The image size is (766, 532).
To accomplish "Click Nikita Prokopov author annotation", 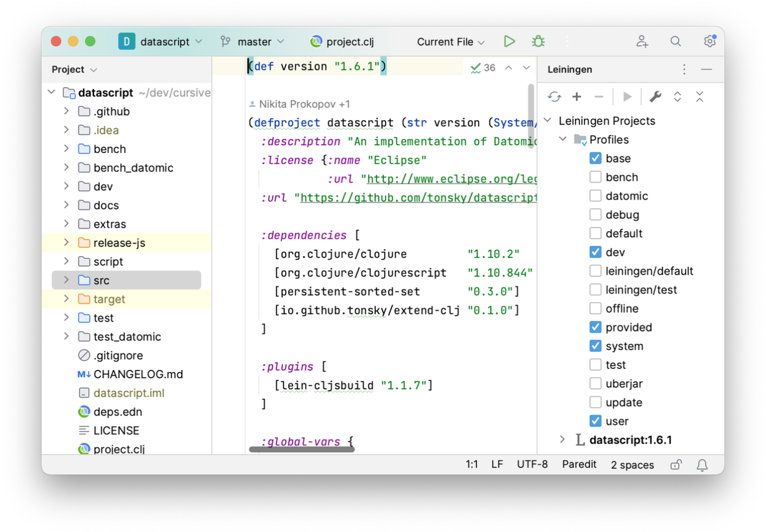I will pos(299,104).
